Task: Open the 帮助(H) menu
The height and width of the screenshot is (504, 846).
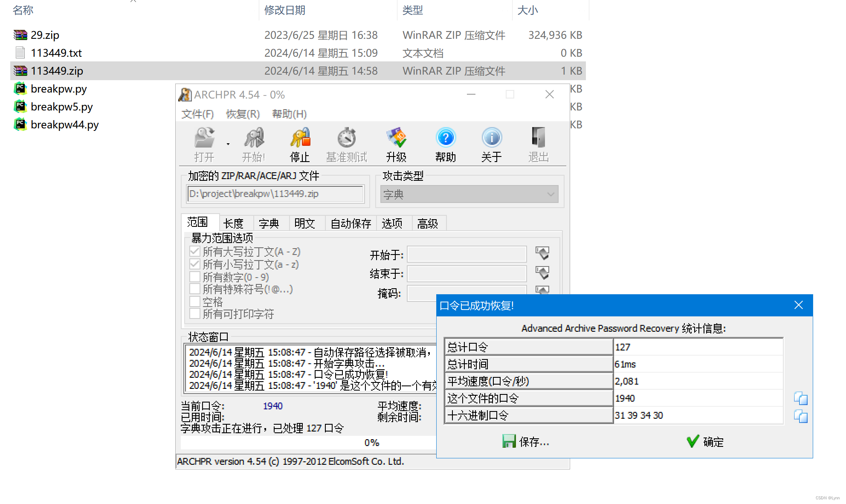Action: pos(289,114)
